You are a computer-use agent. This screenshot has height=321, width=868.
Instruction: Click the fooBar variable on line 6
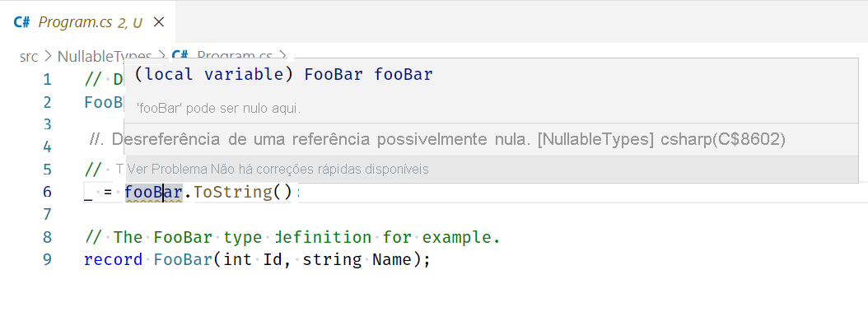click(153, 192)
